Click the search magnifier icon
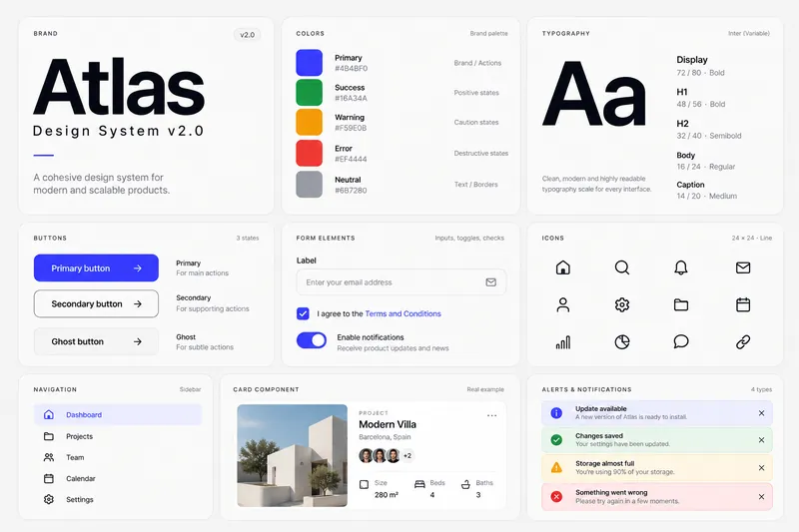The image size is (799, 532). [x=621, y=267]
